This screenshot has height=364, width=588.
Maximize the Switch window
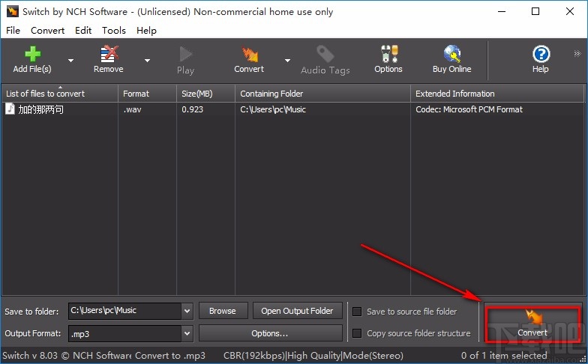[x=535, y=12]
